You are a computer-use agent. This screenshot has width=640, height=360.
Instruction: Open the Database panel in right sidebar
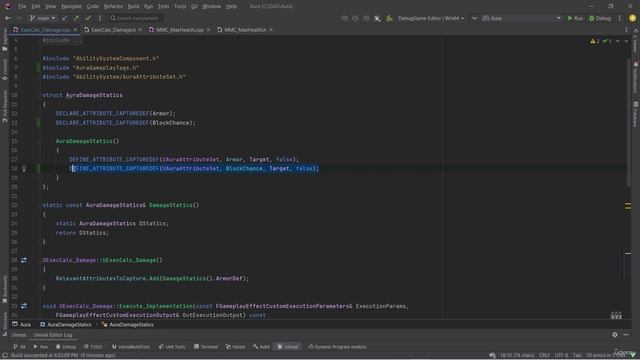tap(636, 114)
